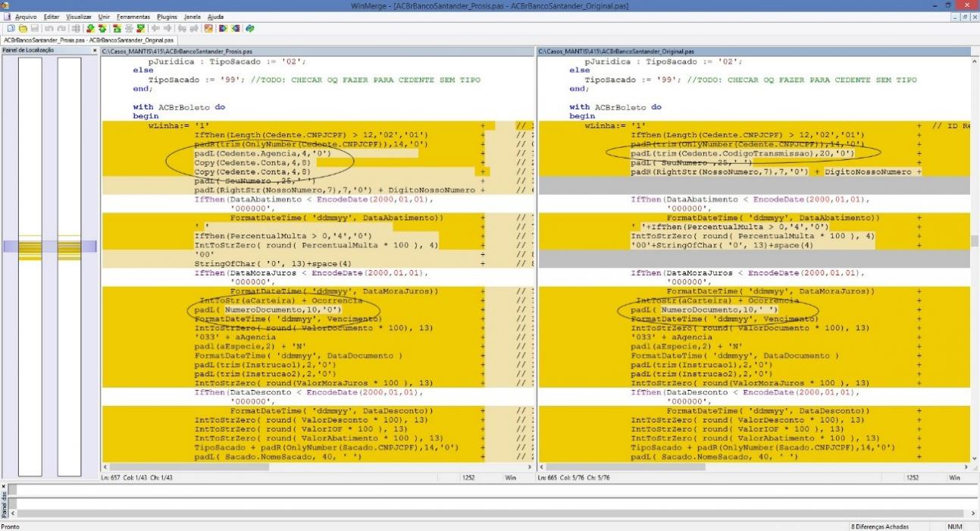This screenshot has height=531, width=980.
Task: Click the right pane Original.pas path header
Action: pos(753,51)
